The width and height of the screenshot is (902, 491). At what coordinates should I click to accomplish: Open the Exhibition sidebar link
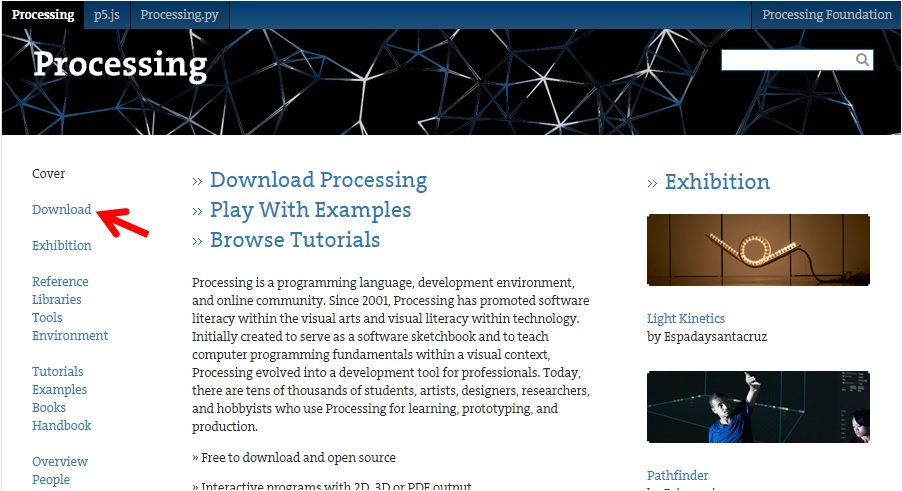[62, 246]
